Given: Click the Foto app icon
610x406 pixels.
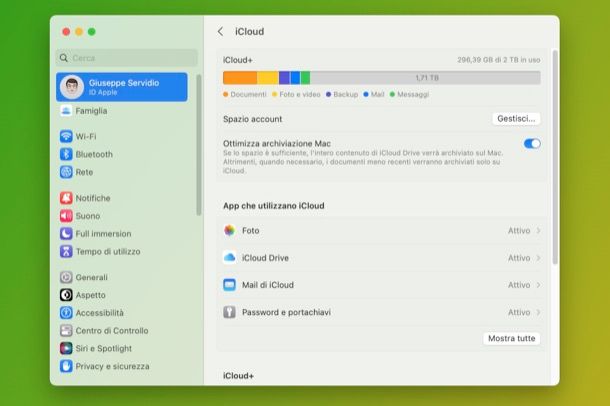Looking at the screenshot, I should (x=230, y=231).
